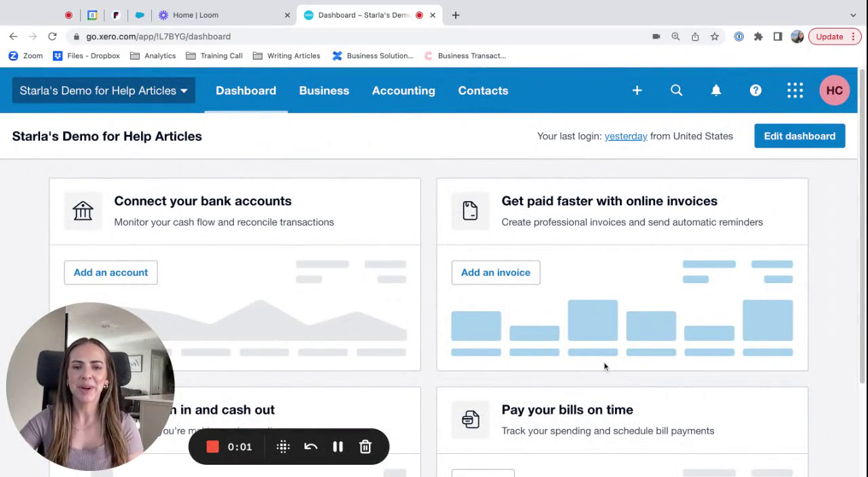Viewport: 868px width, 477px height.
Task: Stop recording with the red square button
Action: click(212, 447)
